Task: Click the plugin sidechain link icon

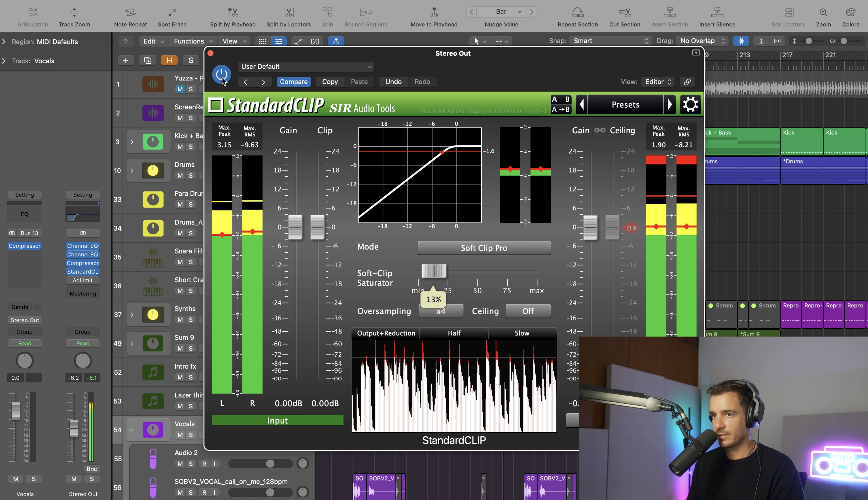Action: tap(687, 82)
